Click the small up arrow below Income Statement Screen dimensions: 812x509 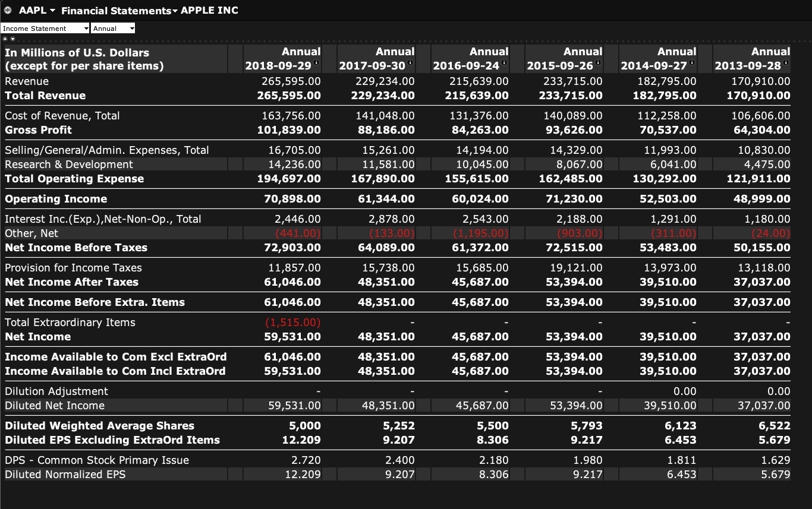pyautogui.click(x=5, y=39)
